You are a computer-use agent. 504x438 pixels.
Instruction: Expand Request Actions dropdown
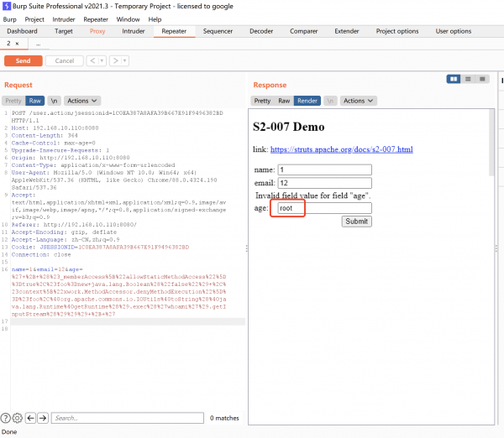coord(82,101)
